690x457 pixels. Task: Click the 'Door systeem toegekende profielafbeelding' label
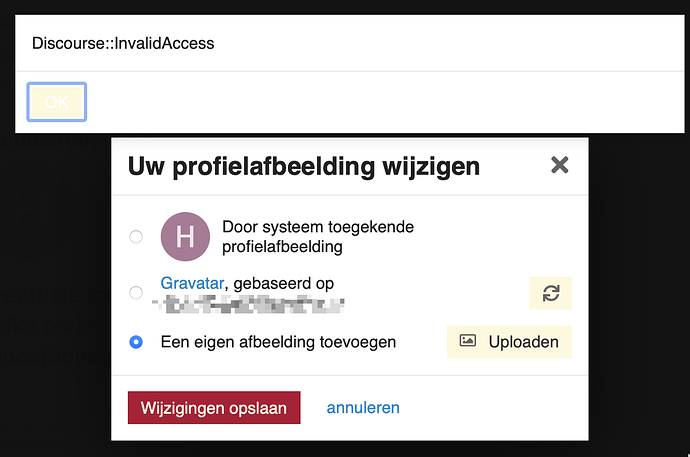pyautogui.click(x=318, y=237)
